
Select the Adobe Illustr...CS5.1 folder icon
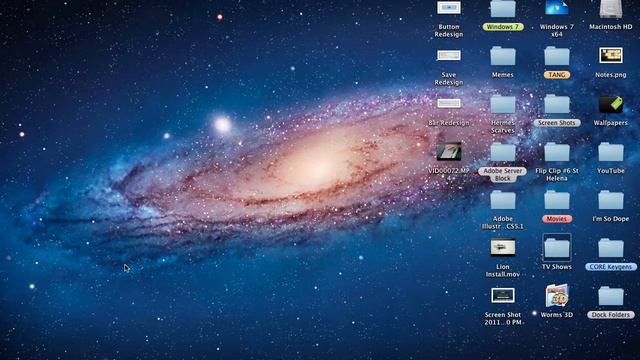tap(502, 200)
